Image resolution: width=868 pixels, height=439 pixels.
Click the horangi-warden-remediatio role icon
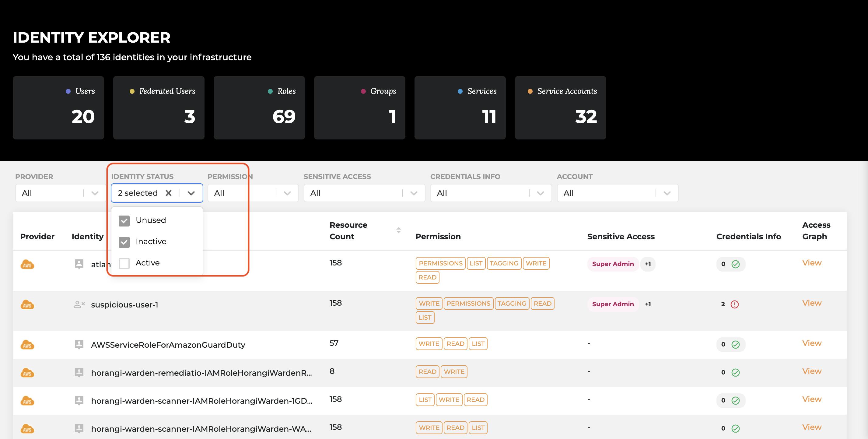pos(79,372)
